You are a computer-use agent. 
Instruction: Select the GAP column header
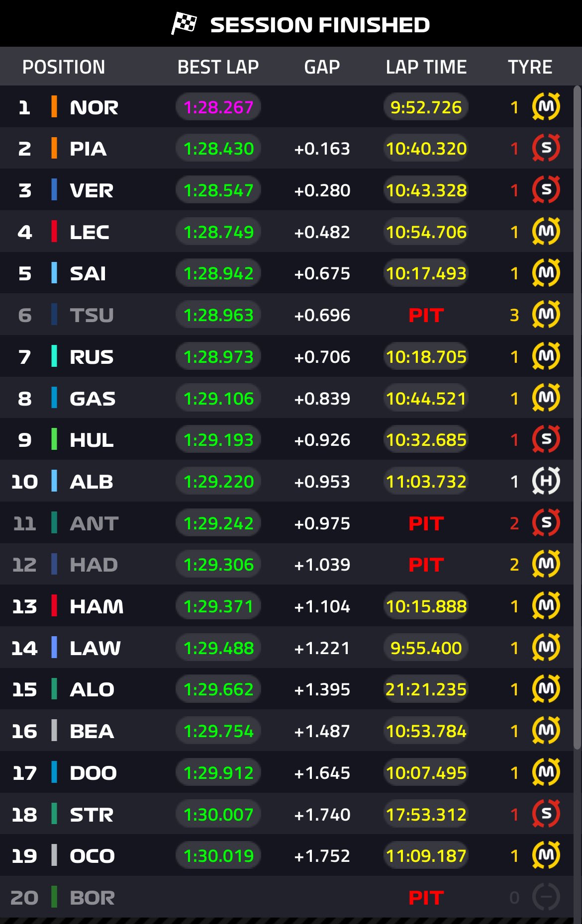click(x=322, y=67)
